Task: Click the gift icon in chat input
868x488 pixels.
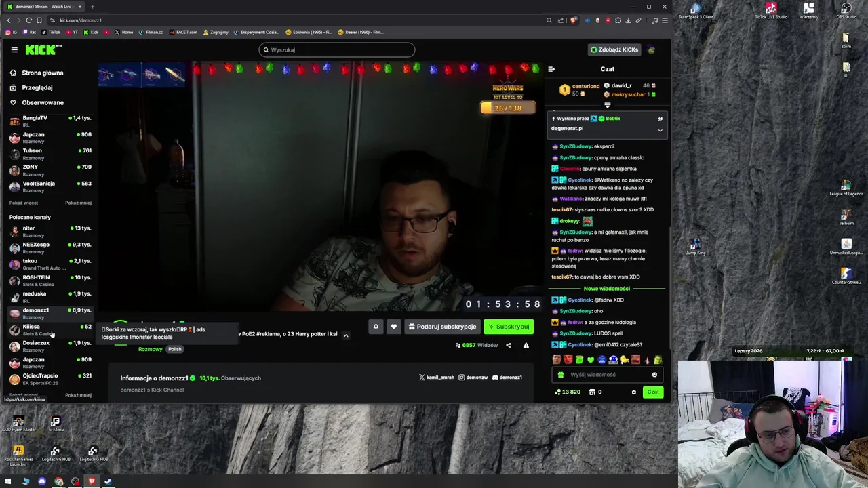Action: coord(560,375)
